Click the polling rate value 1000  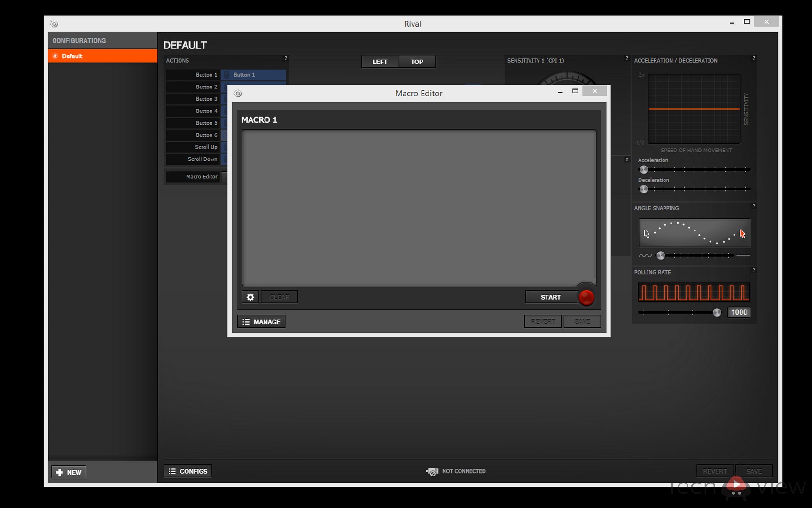739,312
